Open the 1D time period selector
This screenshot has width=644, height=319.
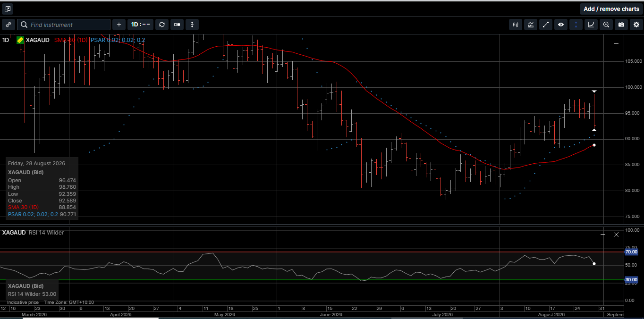(140, 25)
